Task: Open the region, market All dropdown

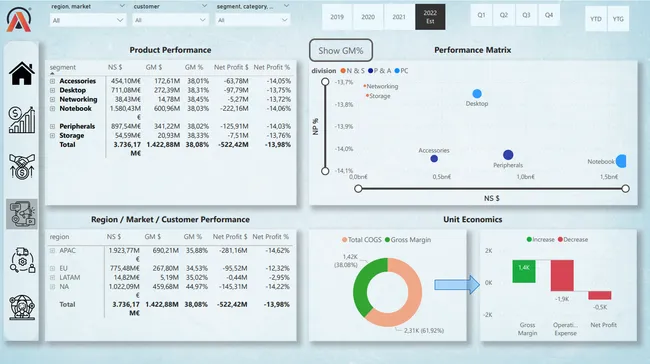Action: tap(88, 20)
